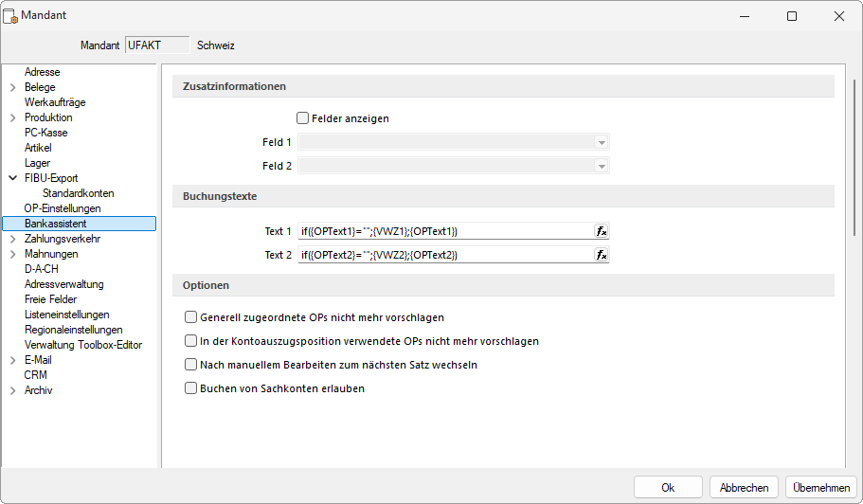Image resolution: width=863 pixels, height=504 pixels.
Task: Enable the Felder anzeigen checkbox
Action: pyautogui.click(x=303, y=118)
